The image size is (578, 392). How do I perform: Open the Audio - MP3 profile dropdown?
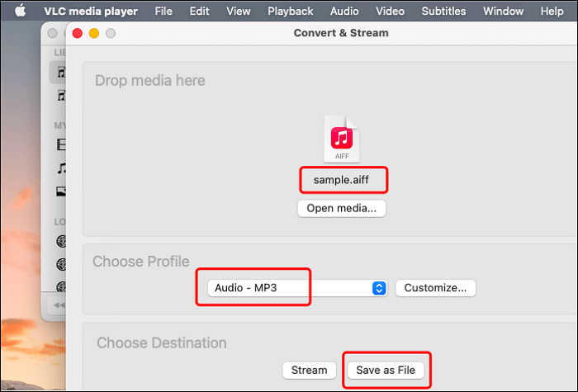[x=292, y=288]
